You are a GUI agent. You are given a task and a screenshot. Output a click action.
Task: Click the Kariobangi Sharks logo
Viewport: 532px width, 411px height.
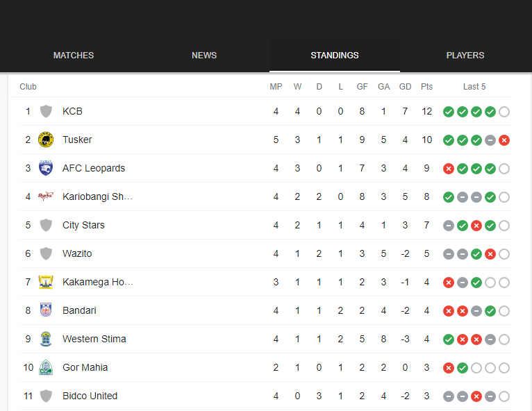click(x=46, y=196)
